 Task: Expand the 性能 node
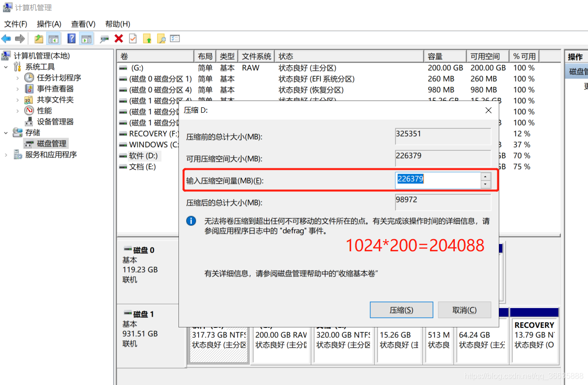(x=18, y=111)
